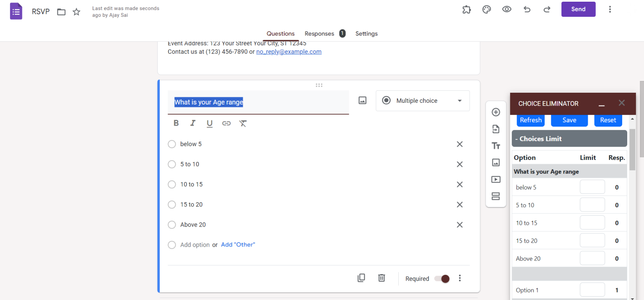Remove formatting from question text
Image resolution: width=644 pixels, height=300 pixels.
(x=243, y=123)
